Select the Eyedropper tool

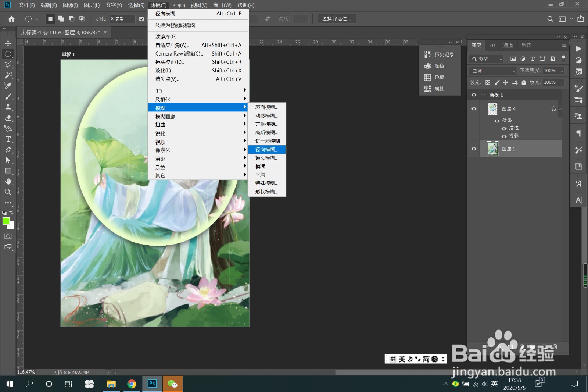(x=8, y=86)
